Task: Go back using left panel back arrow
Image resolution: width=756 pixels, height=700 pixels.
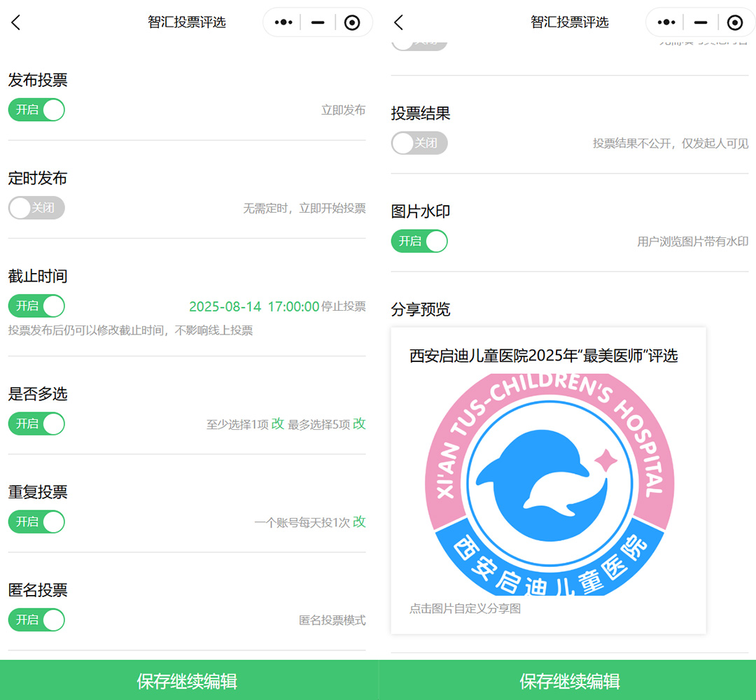Action: coord(16,22)
